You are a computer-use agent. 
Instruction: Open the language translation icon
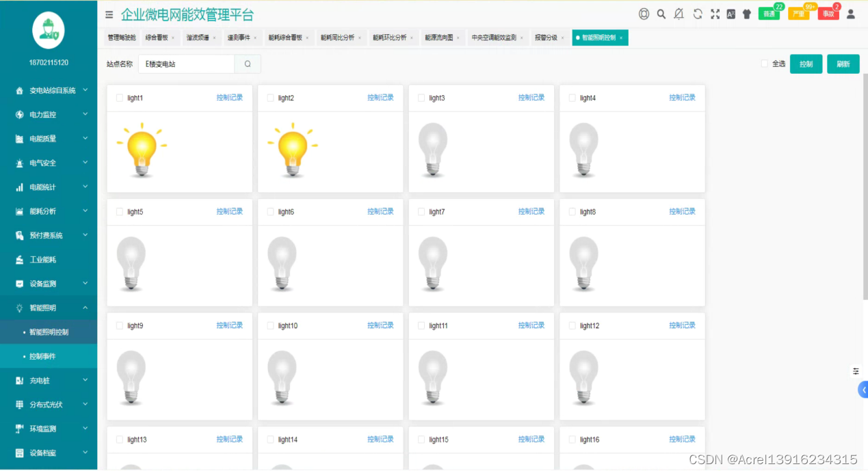[x=731, y=14]
